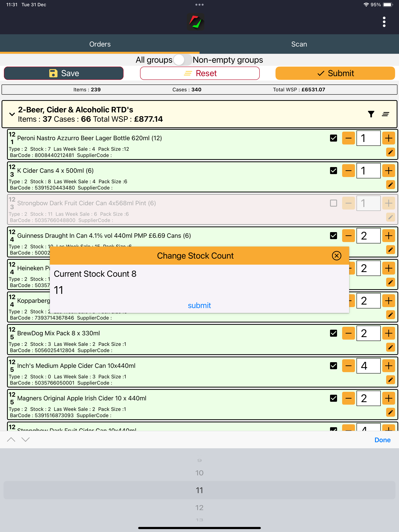This screenshot has width=399, height=532.
Task: Reset the order
Action: pyautogui.click(x=200, y=73)
